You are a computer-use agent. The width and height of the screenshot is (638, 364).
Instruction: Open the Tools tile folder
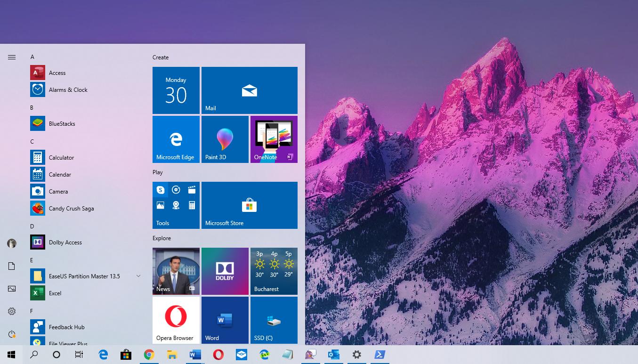[x=176, y=205]
